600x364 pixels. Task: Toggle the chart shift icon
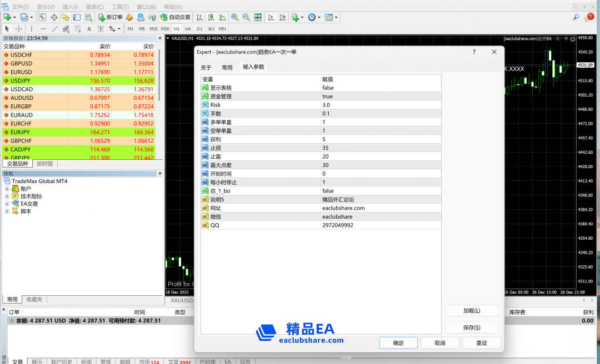pos(283,17)
